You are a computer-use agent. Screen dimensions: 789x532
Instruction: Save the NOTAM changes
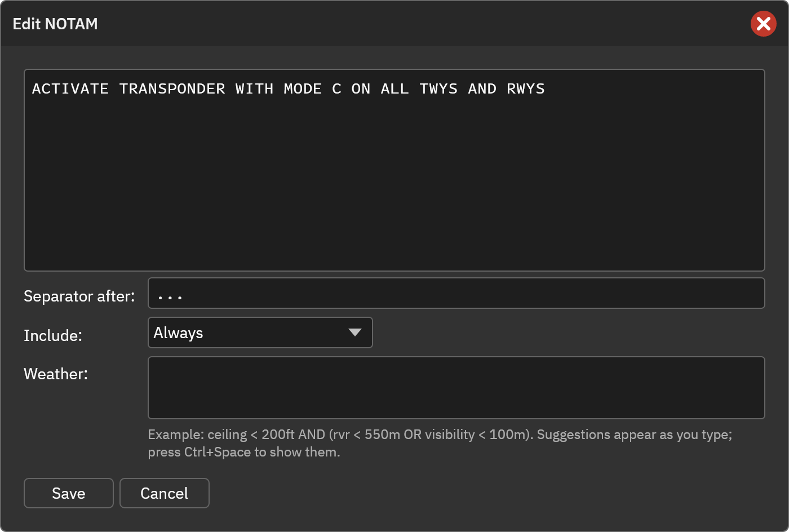coord(69,493)
